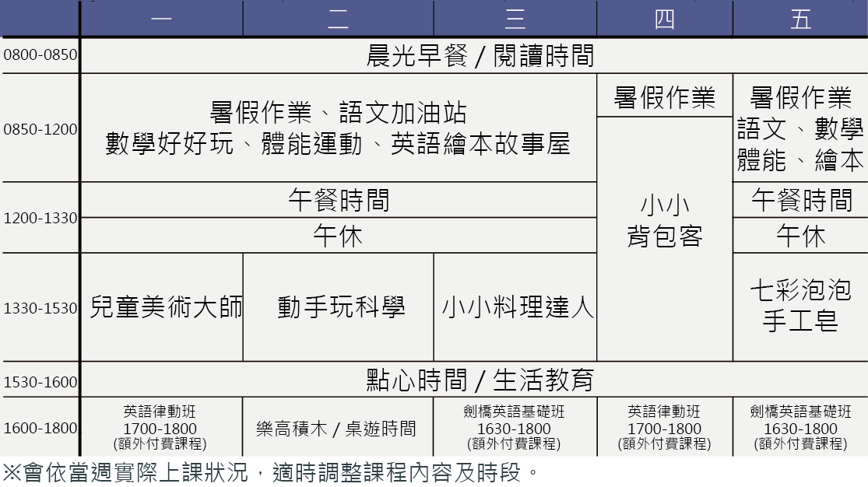This screenshot has height=487, width=868.
Task: Select the 二 (Tuesday) column header
Action: click(338, 19)
